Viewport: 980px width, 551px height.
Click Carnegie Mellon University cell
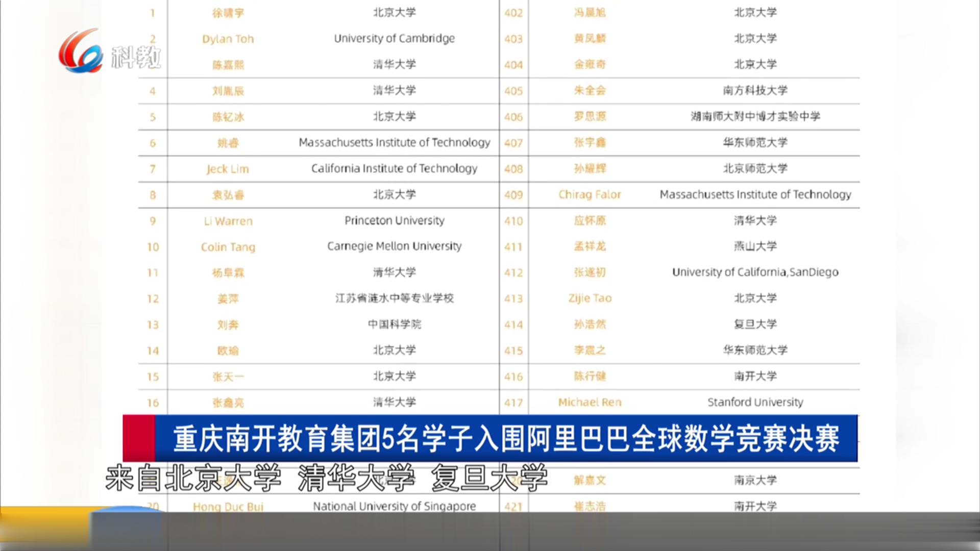[x=394, y=246]
